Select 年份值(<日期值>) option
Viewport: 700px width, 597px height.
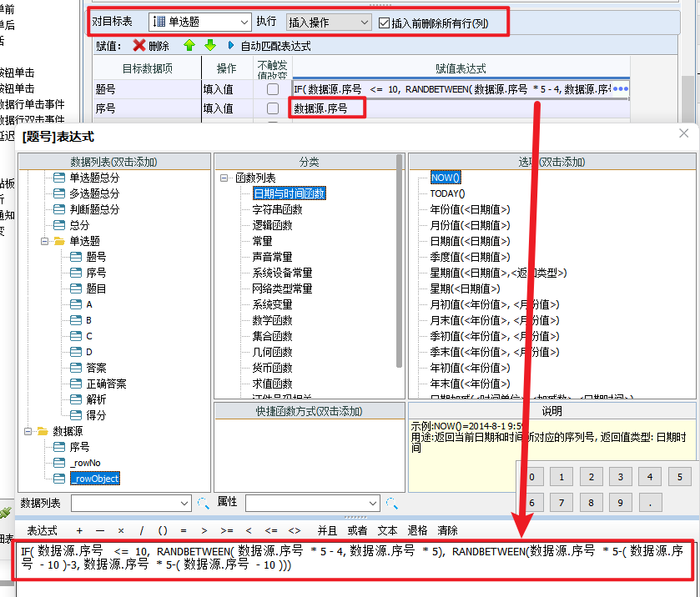[x=470, y=210]
